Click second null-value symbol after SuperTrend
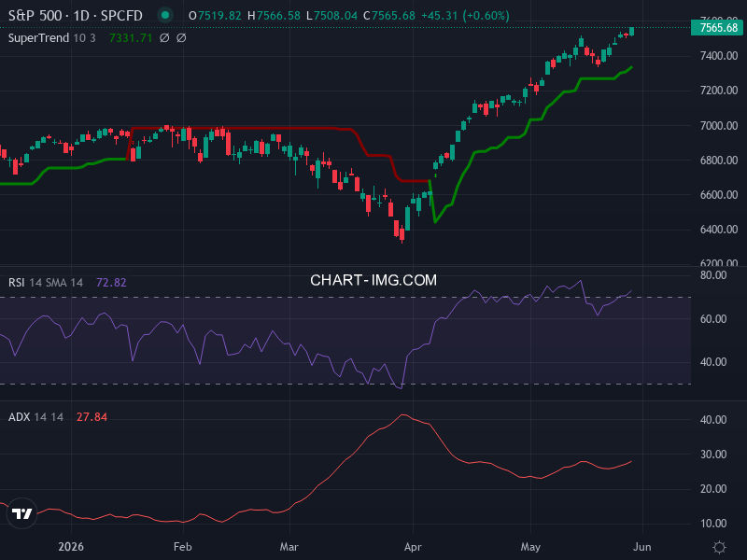The width and height of the screenshot is (747, 560). coord(181,38)
